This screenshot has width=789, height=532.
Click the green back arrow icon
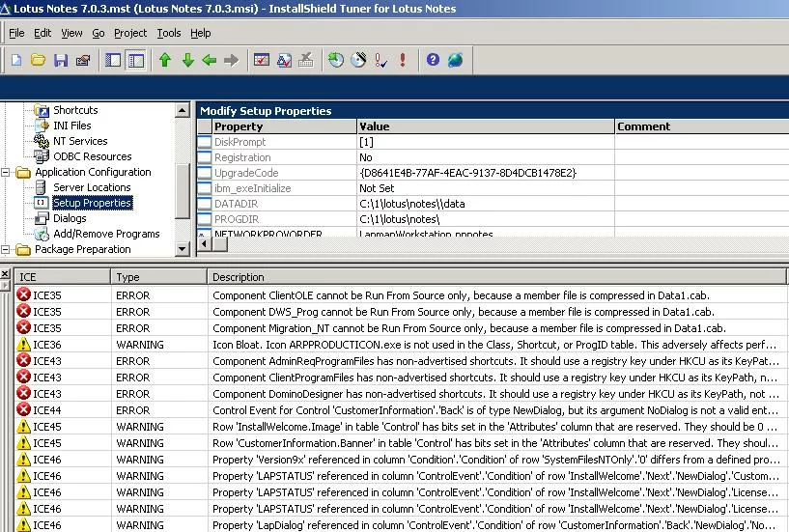[209, 60]
